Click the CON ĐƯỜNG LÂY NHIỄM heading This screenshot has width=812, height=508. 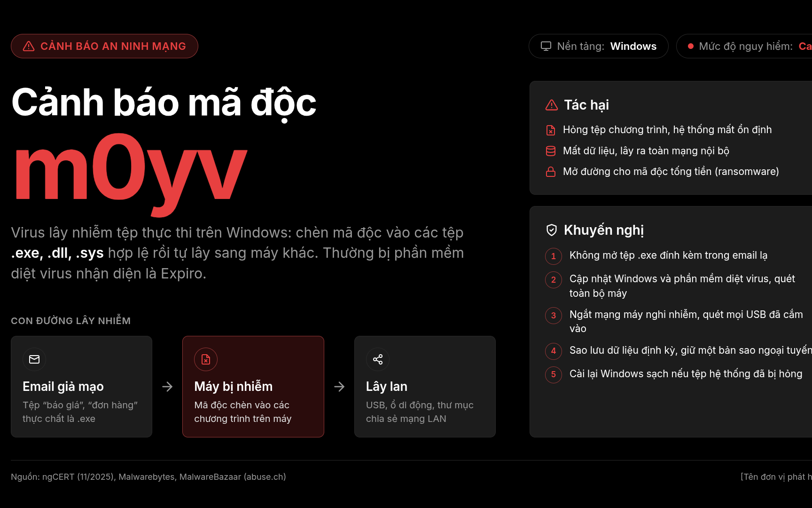pyautogui.click(x=71, y=321)
